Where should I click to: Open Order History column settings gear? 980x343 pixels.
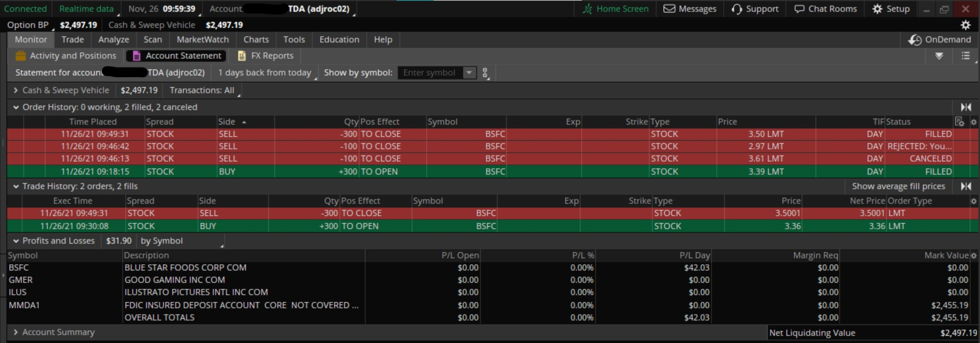pyautogui.click(x=973, y=122)
